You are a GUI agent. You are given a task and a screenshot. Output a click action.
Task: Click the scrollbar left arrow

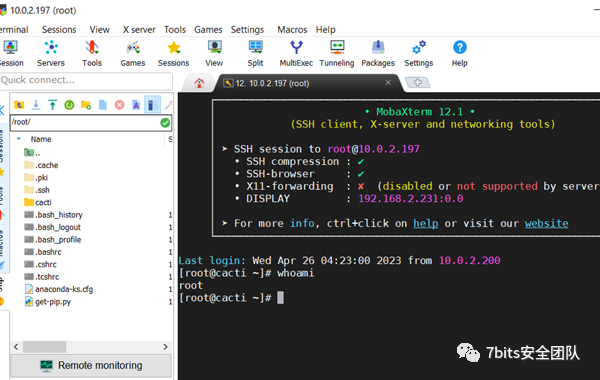(16, 347)
